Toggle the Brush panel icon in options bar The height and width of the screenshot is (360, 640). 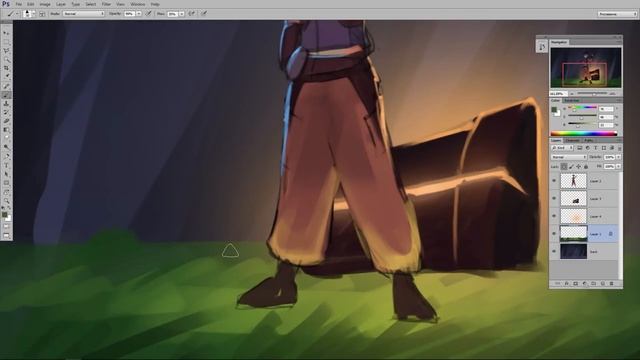click(42, 13)
